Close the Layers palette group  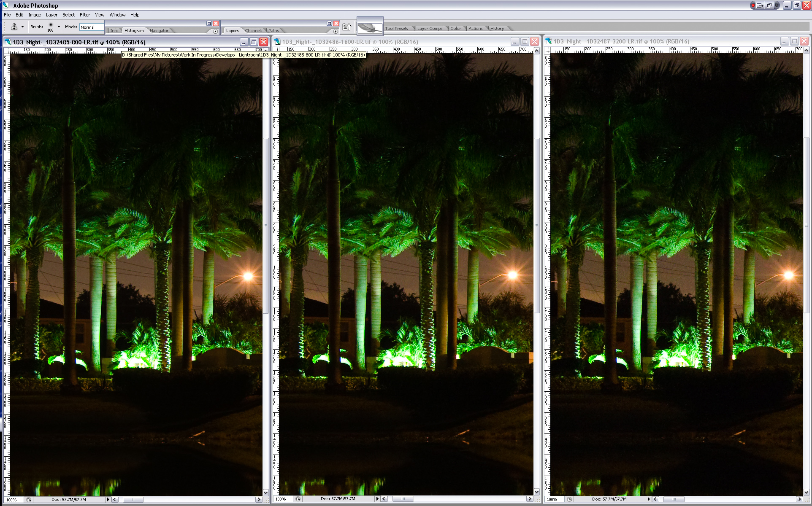pyautogui.click(x=336, y=23)
